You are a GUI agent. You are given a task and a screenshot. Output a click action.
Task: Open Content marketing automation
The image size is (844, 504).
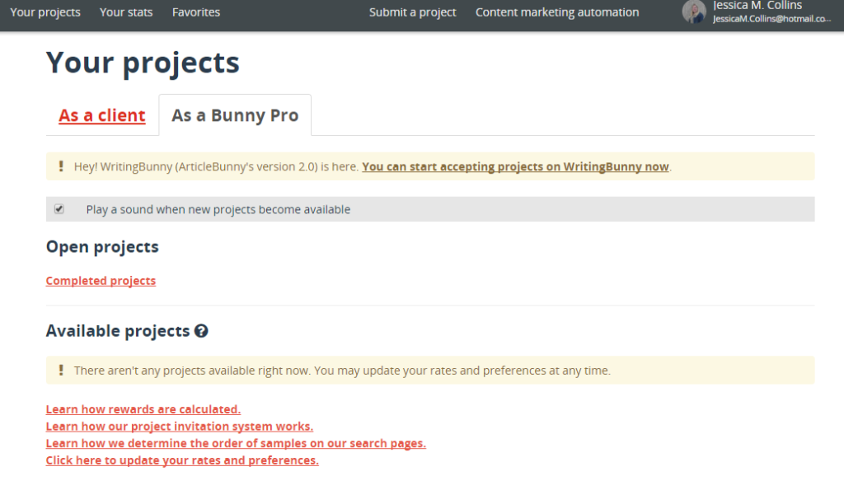click(557, 12)
